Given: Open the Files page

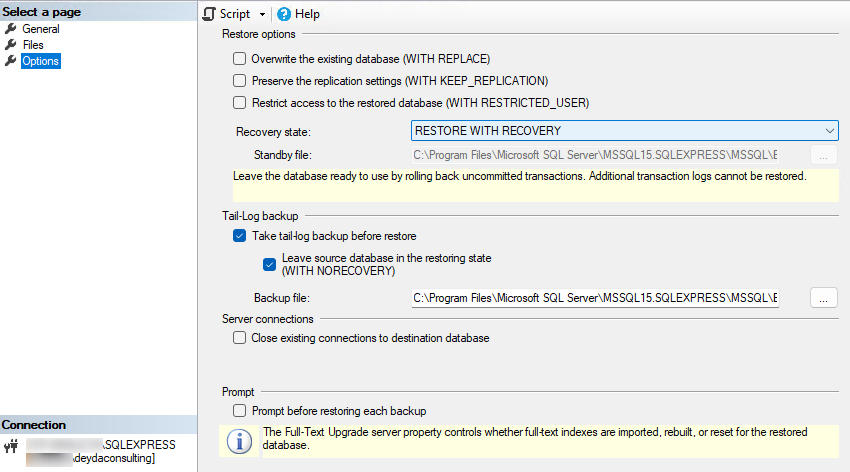Looking at the screenshot, I should point(33,45).
